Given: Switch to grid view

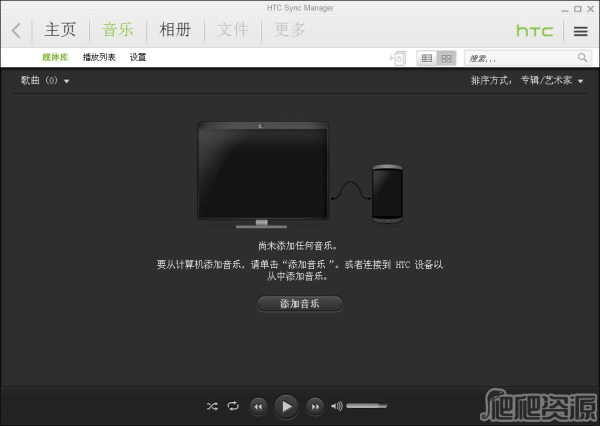Looking at the screenshot, I should [446, 58].
